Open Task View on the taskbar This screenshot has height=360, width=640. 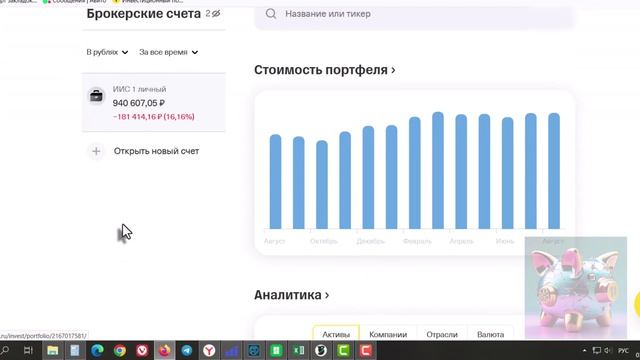(28, 350)
